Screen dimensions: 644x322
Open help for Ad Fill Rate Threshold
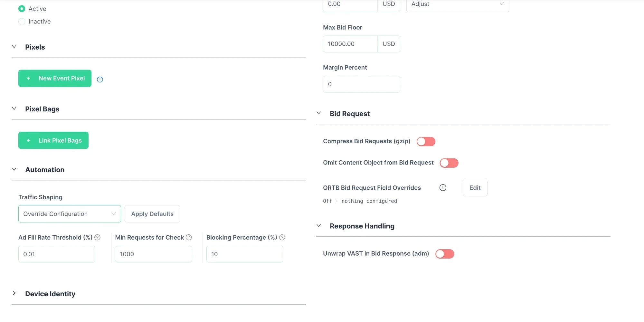click(x=97, y=237)
